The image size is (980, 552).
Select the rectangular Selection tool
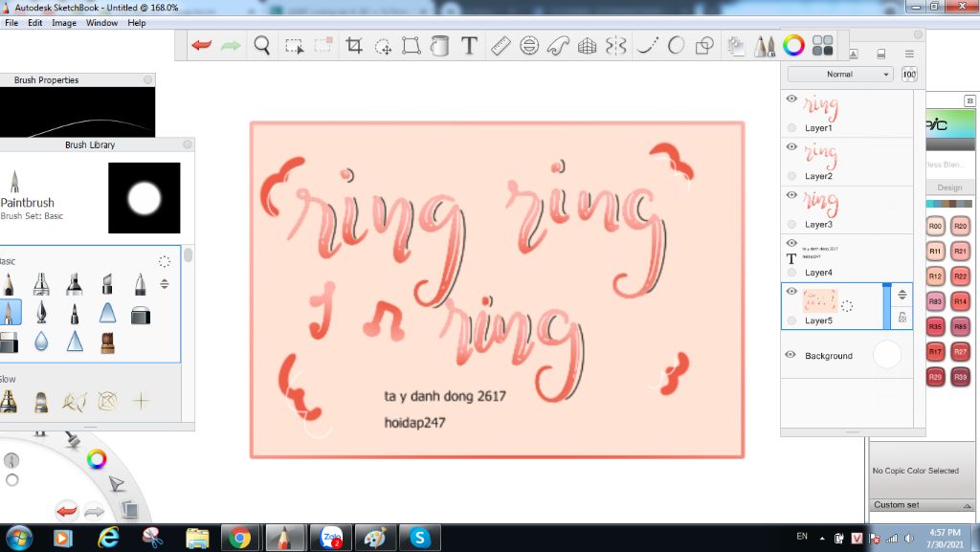coord(294,46)
